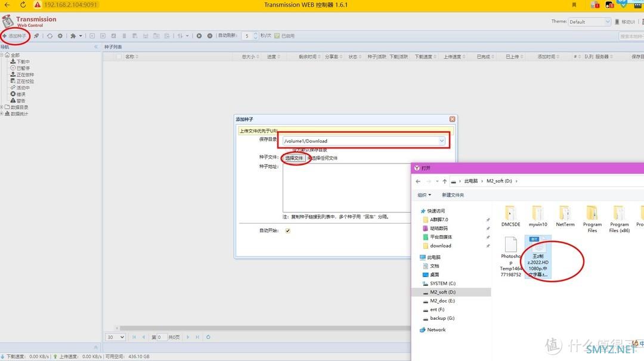Click 此电脑 in the address breadcrumb
644x361 pixels.
pyautogui.click(x=470, y=181)
